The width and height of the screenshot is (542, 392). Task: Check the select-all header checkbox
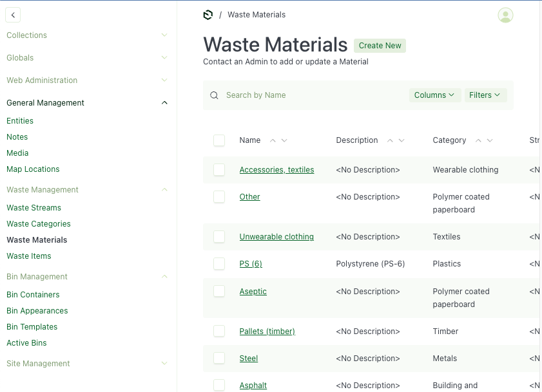click(219, 140)
